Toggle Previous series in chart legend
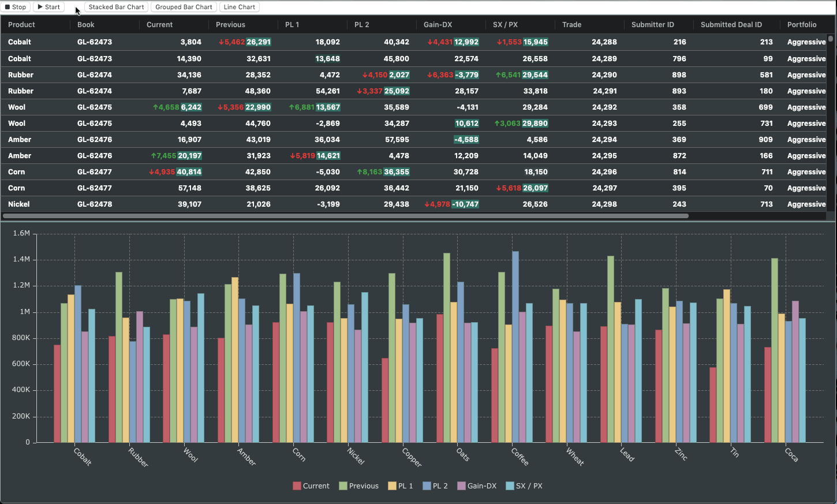 (x=358, y=486)
